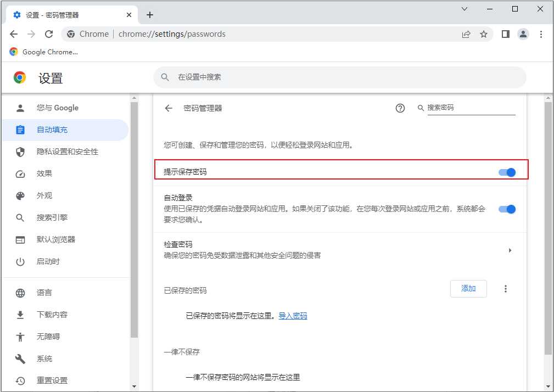
Task: Open 效果 settings section
Action: tap(65, 173)
